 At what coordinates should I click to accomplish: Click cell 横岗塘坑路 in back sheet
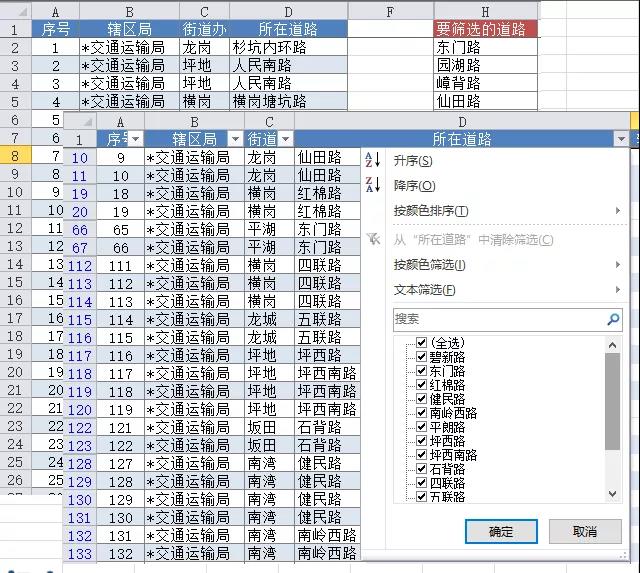289,101
